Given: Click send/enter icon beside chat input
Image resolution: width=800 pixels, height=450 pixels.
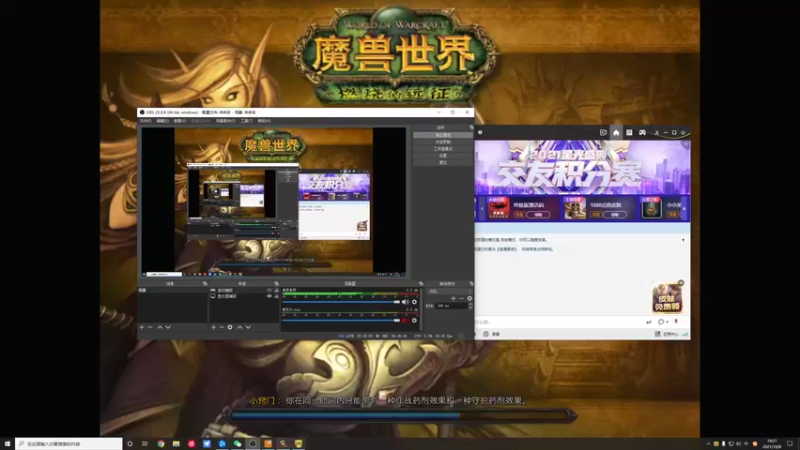Looking at the screenshot, I should click(648, 322).
